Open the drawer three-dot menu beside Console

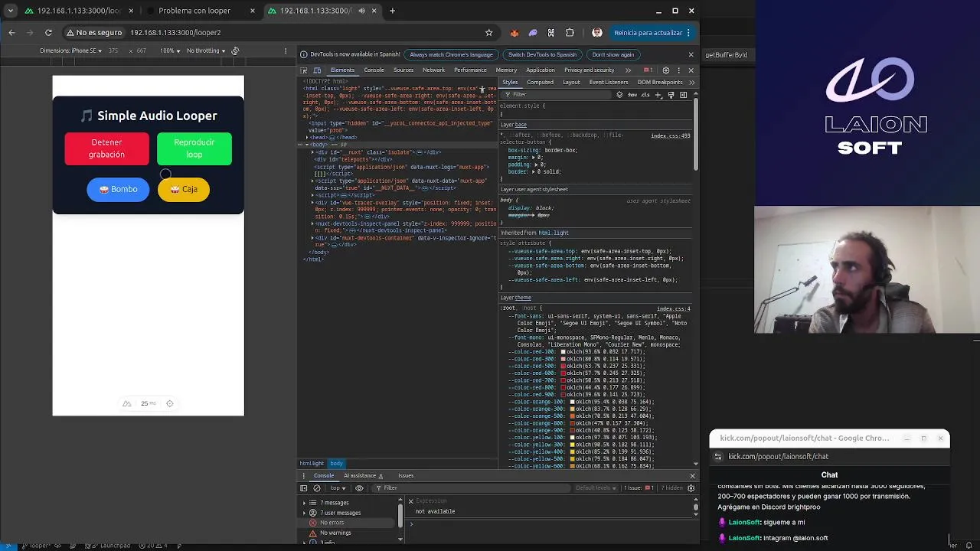tap(303, 475)
